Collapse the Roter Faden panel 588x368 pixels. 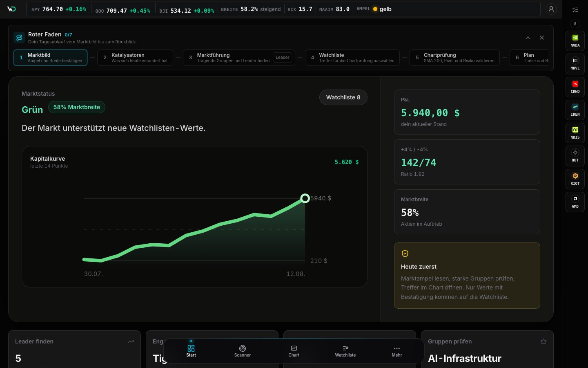point(528,38)
